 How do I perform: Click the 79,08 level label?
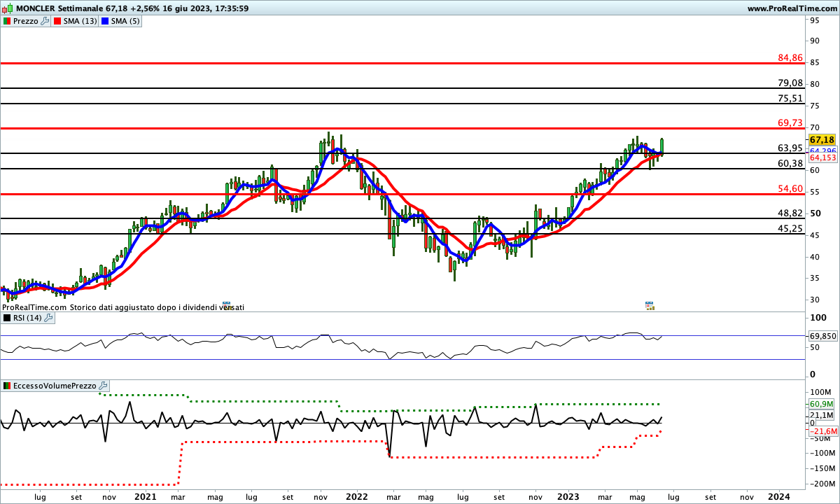[790, 83]
